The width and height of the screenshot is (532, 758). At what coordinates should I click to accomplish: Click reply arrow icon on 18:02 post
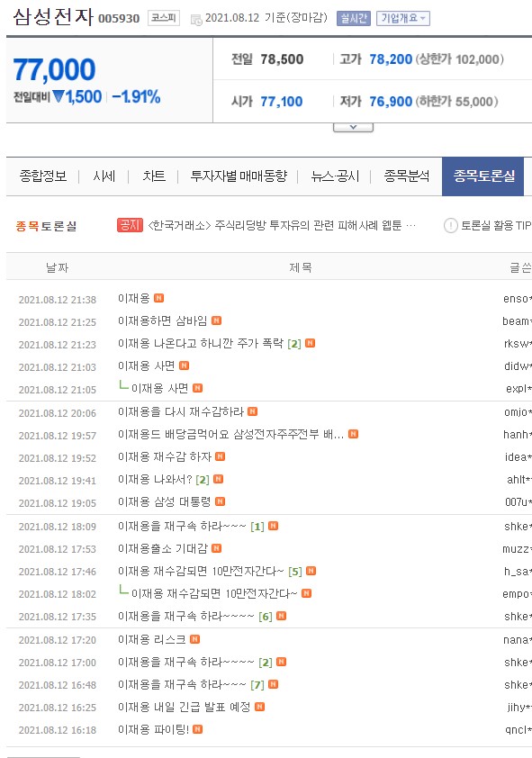123,591
